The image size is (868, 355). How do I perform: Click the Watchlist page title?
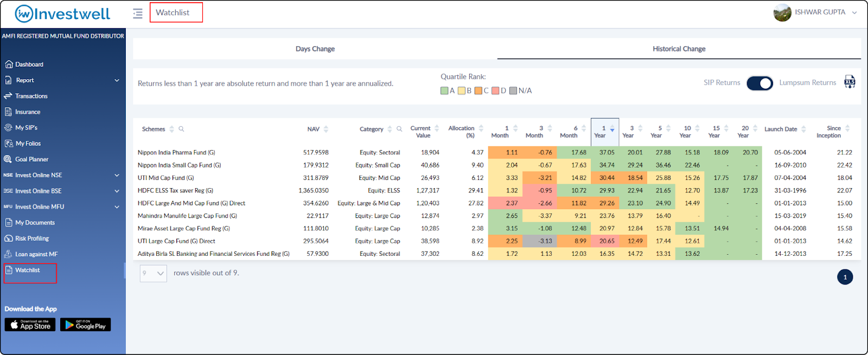tap(173, 12)
